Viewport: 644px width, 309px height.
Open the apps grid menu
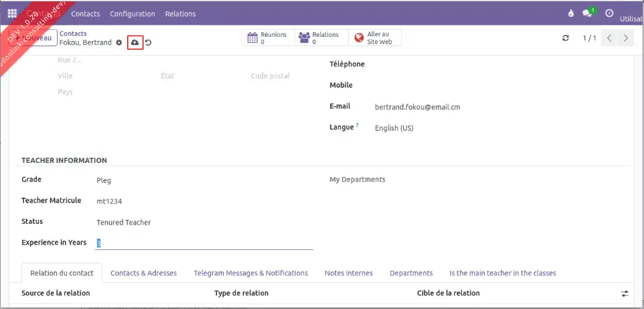pyautogui.click(x=12, y=13)
